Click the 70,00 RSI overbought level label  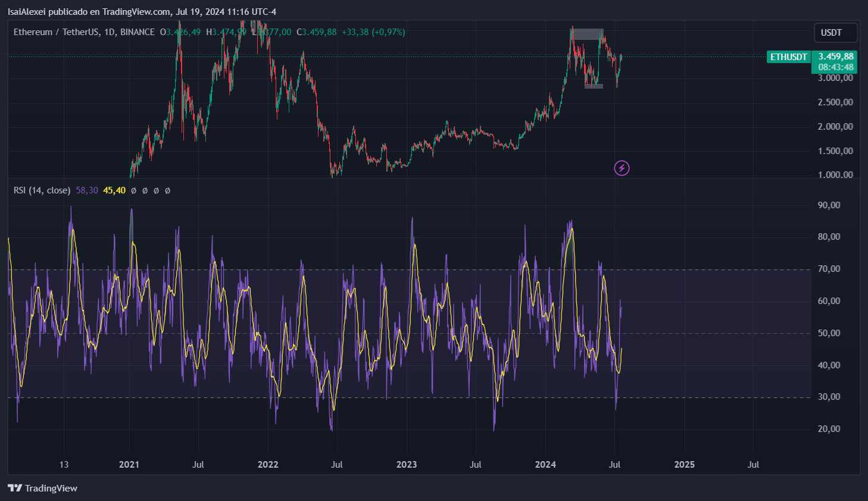[829, 269]
